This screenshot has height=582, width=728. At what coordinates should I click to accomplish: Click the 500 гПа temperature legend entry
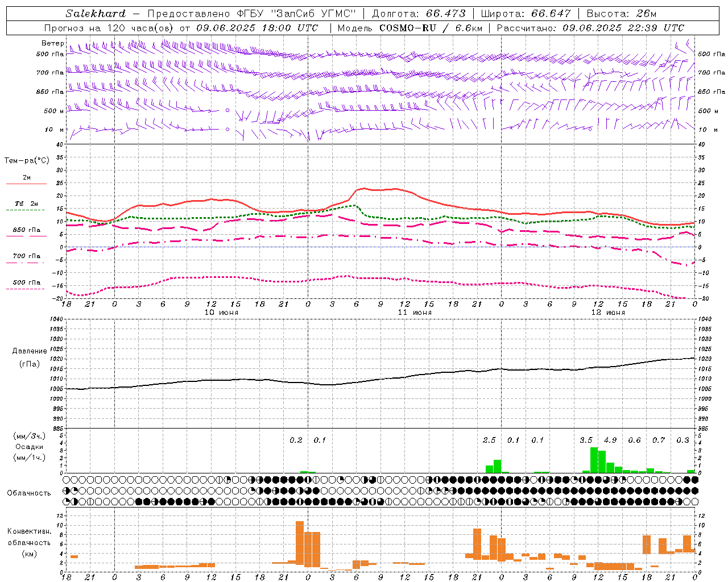click(x=27, y=282)
